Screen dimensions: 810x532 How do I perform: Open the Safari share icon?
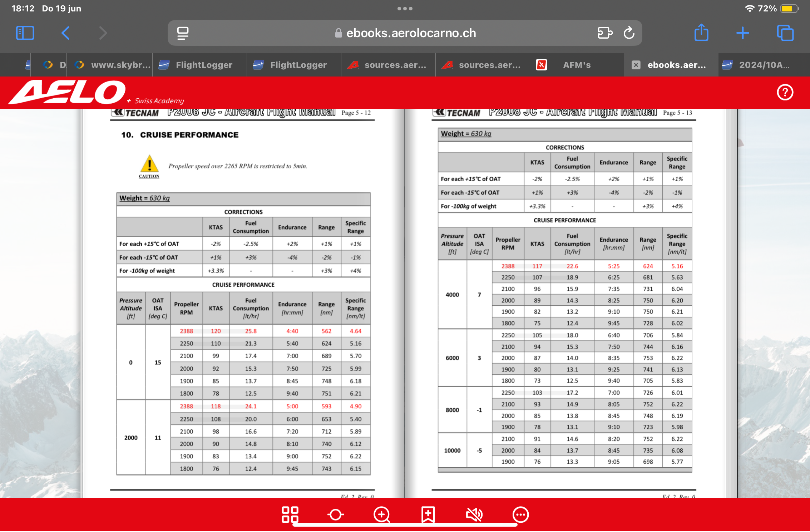click(701, 33)
